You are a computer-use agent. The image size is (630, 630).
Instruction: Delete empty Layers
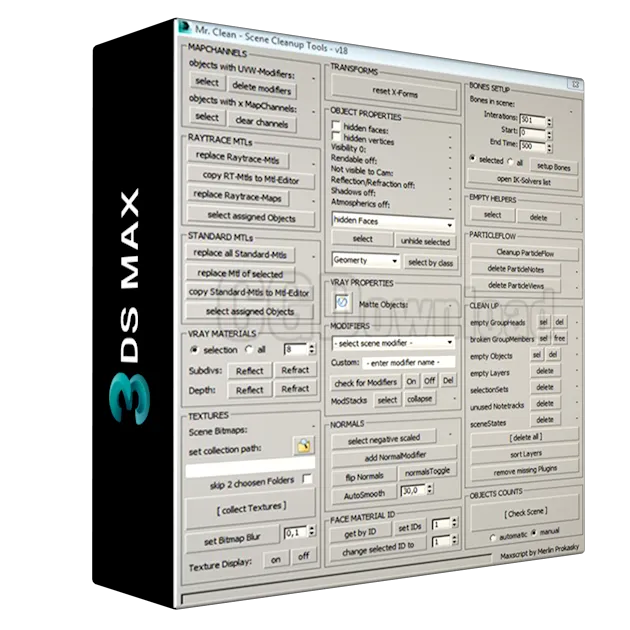(544, 370)
